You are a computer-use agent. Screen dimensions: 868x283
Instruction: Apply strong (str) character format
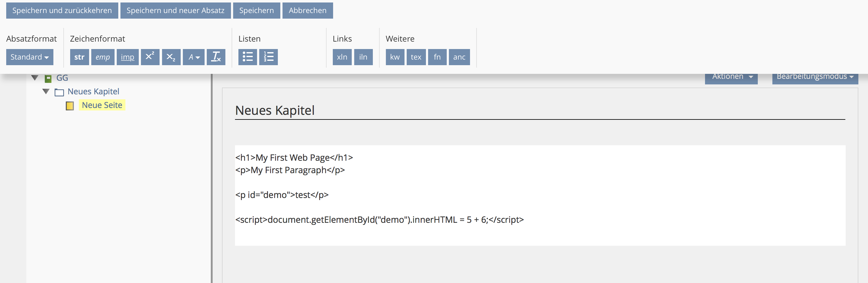point(79,57)
